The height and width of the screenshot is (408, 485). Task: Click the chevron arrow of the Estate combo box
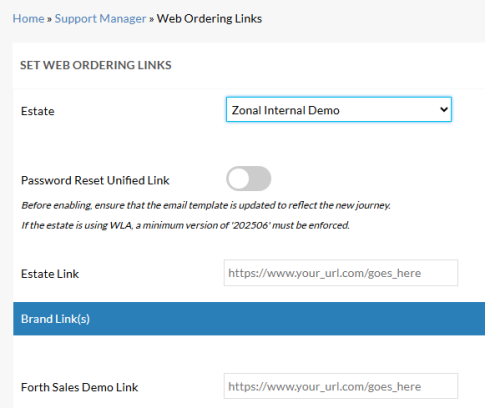(x=444, y=110)
